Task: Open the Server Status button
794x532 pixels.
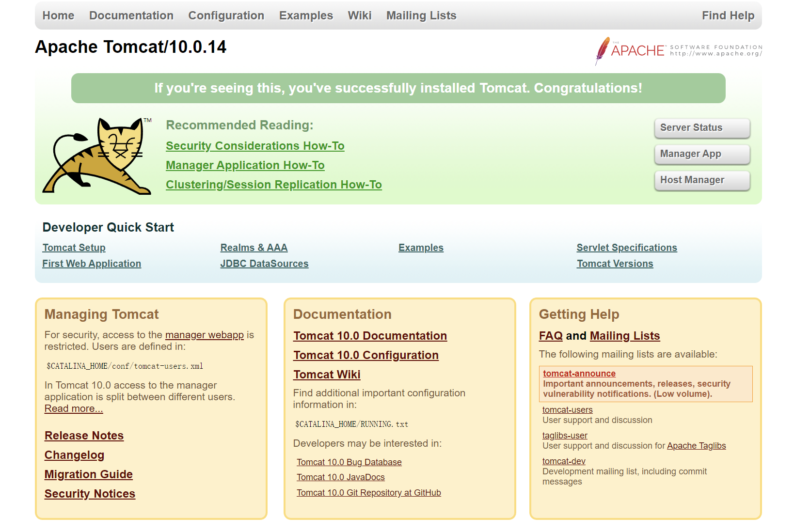Action: (702, 128)
